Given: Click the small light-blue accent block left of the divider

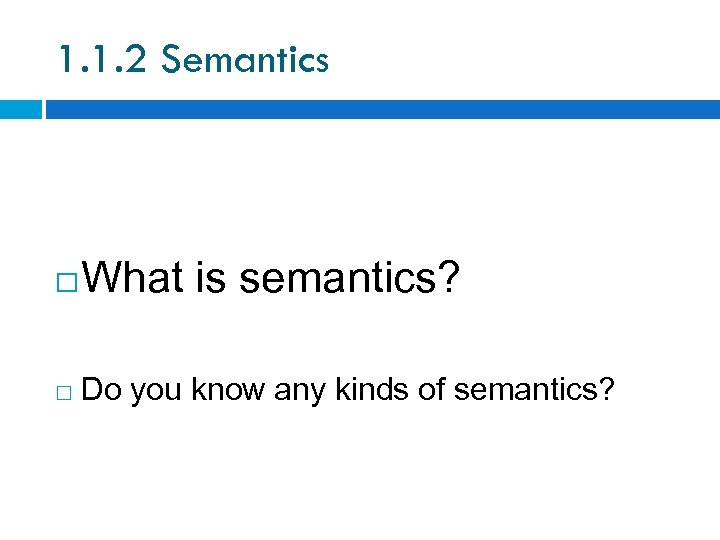Looking at the screenshot, I should (x=20, y=109).
